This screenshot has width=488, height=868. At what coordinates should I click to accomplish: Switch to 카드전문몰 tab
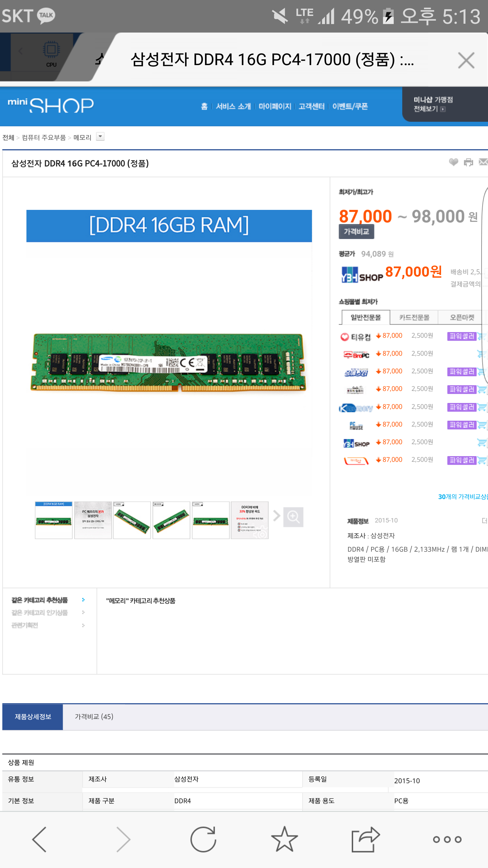[x=414, y=317]
